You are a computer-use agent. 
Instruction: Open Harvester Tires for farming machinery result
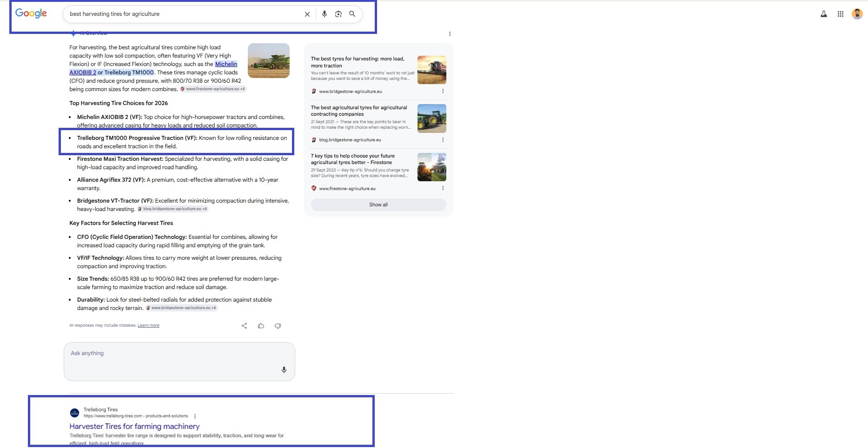point(134,426)
